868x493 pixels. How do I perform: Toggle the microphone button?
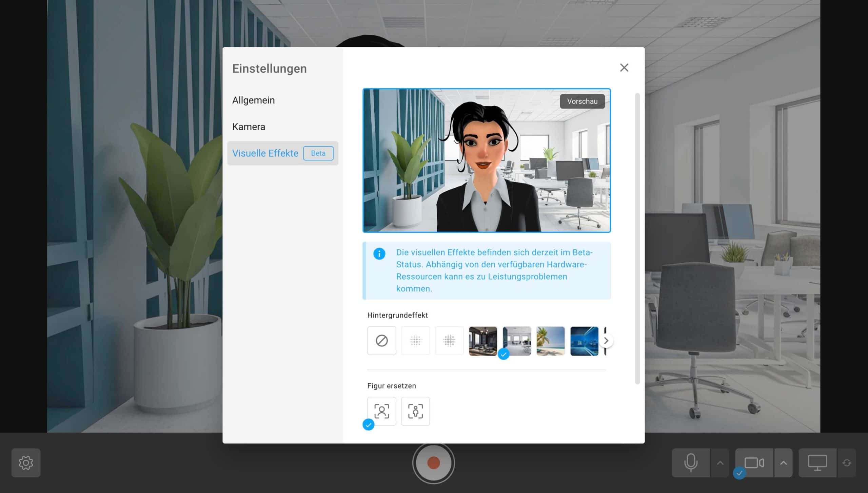click(x=691, y=463)
